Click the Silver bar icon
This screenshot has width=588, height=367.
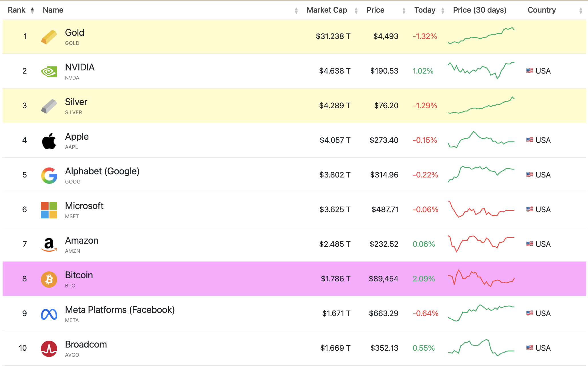49,106
